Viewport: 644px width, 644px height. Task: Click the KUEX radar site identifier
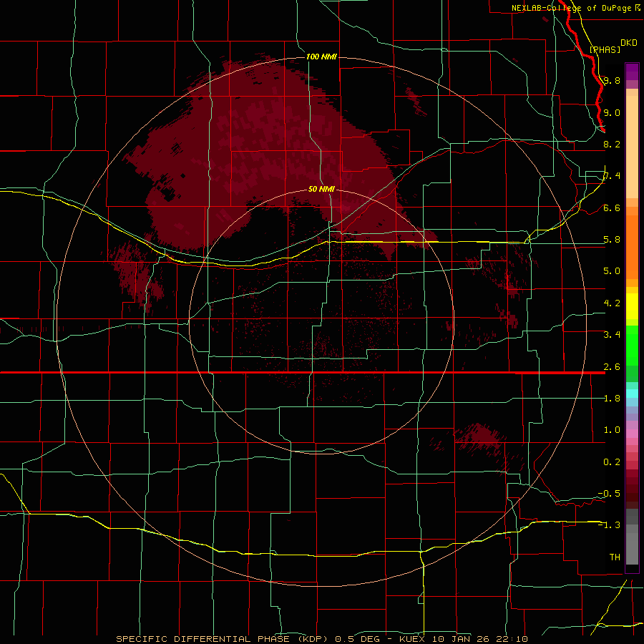[x=412, y=639]
